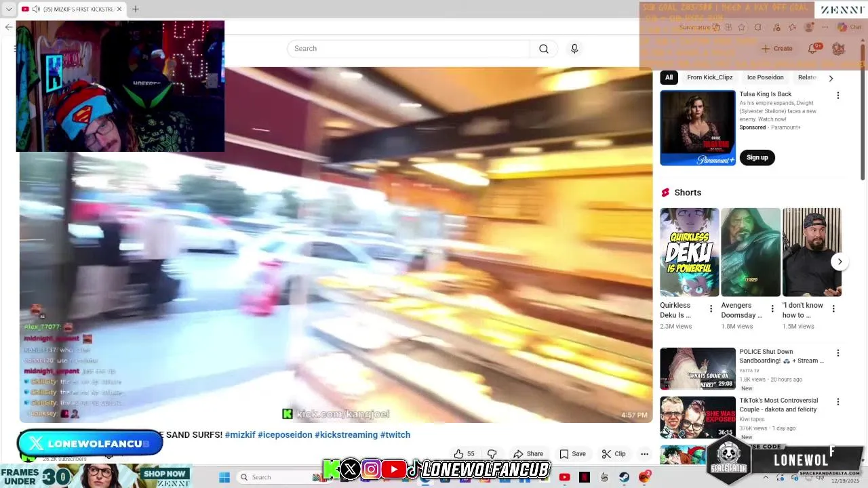Viewport: 868px width, 488px height.
Task: Open Copilot Chat in browser toolbar
Action: (x=849, y=27)
